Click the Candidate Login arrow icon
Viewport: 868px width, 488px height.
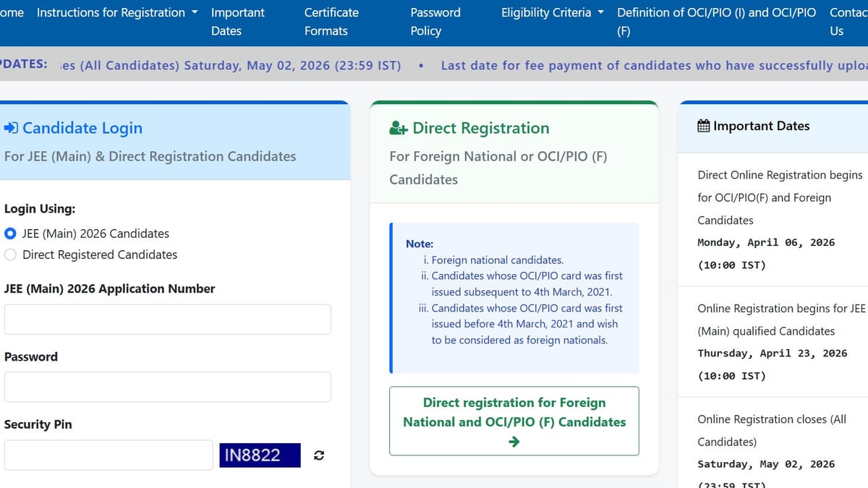11,128
